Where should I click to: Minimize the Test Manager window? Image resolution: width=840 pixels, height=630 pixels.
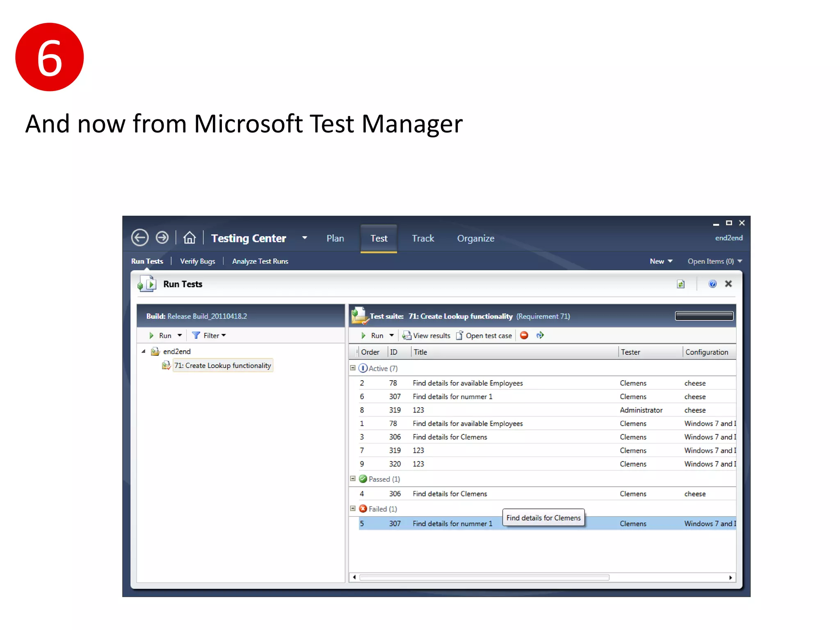point(716,224)
